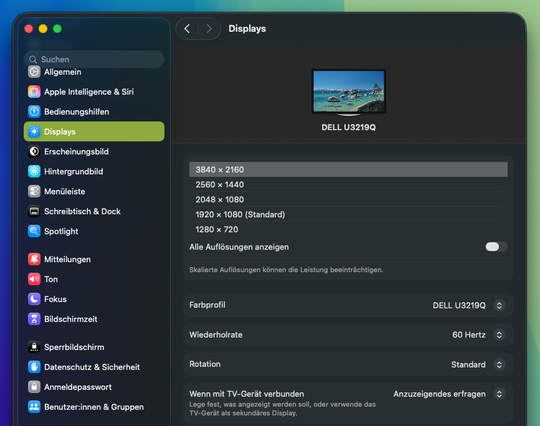This screenshot has width=540, height=426.
Task: Click the Benutzer:innen & Gruppen icon
Action: coord(34,407)
